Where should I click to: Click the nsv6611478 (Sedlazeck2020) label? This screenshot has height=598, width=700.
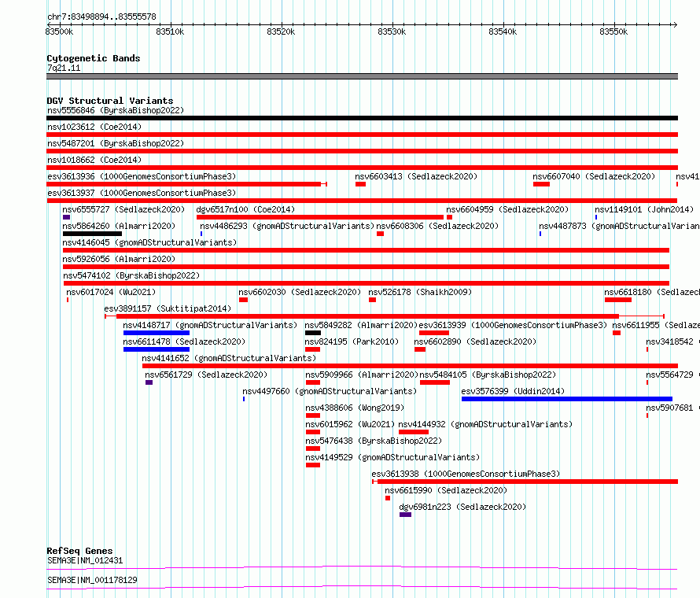point(184,341)
